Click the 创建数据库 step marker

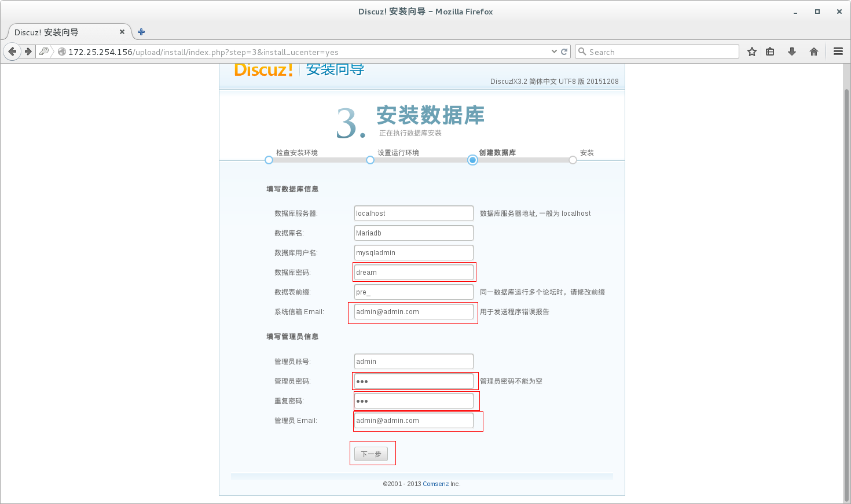(x=472, y=160)
